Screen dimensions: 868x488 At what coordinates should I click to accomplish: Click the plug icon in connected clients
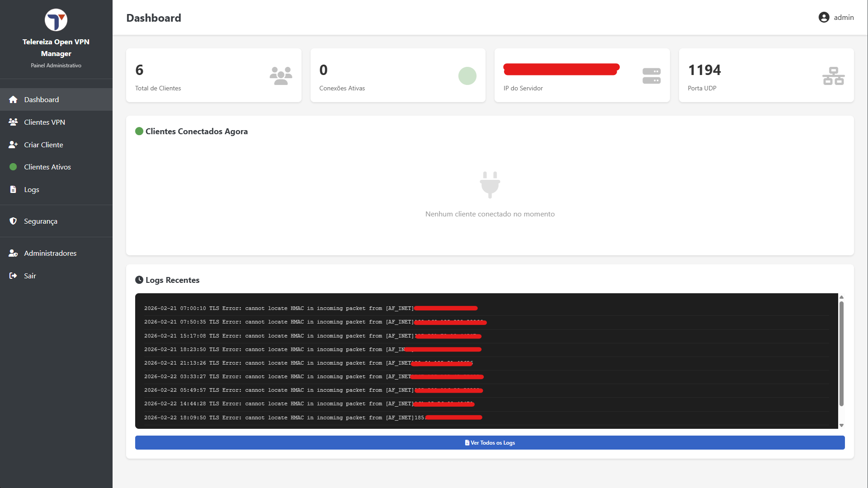[490, 184]
